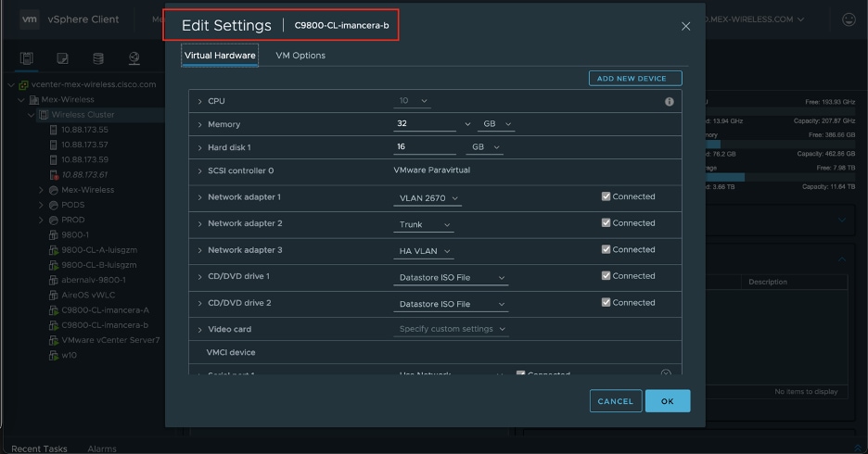Screen dimensions: 868x454
Task: Expand the Memory settings row
Action: pyautogui.click(x=199, y=125)
